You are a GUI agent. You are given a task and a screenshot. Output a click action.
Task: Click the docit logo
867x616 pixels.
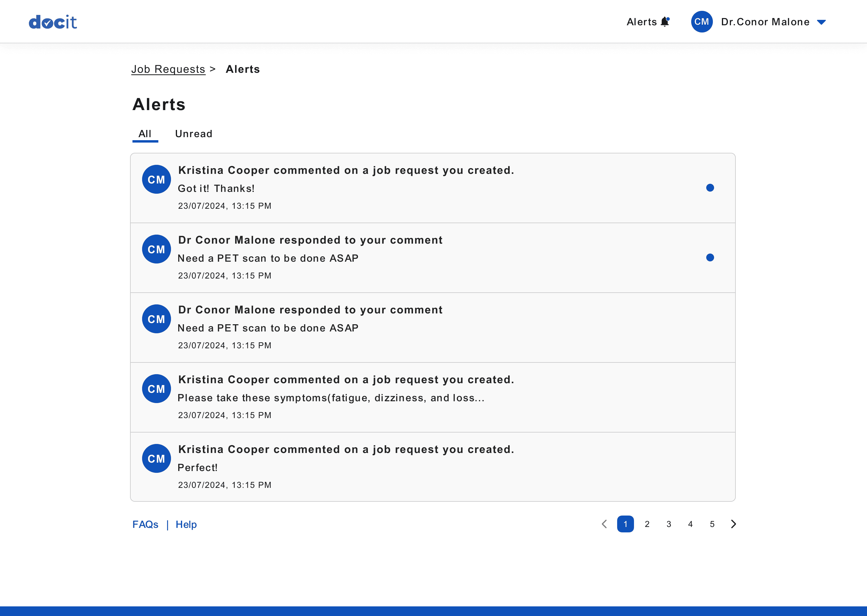(53, 22)
